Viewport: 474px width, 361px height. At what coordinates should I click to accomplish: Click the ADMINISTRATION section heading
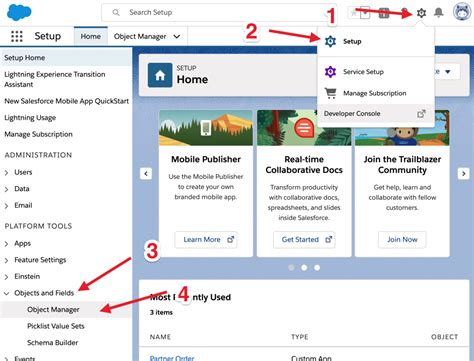click(x=38, y=155)
